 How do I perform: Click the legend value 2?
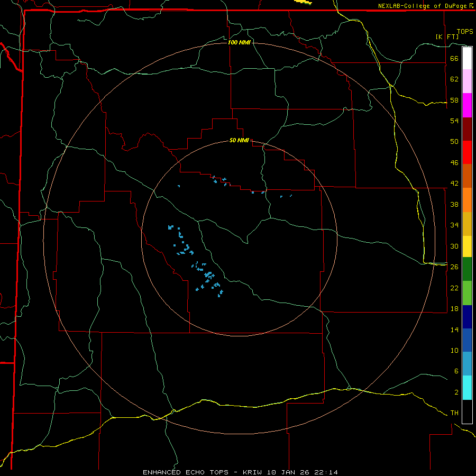[456, 392]
